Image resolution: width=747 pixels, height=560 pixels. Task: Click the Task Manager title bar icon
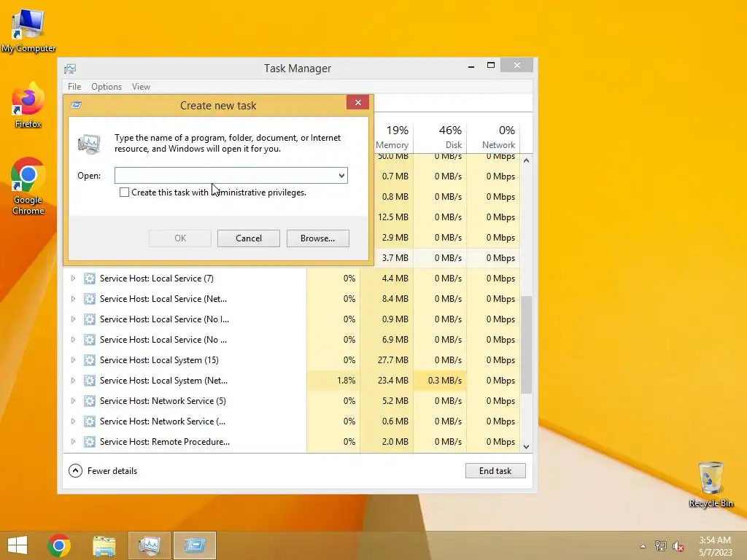point(70,69)
